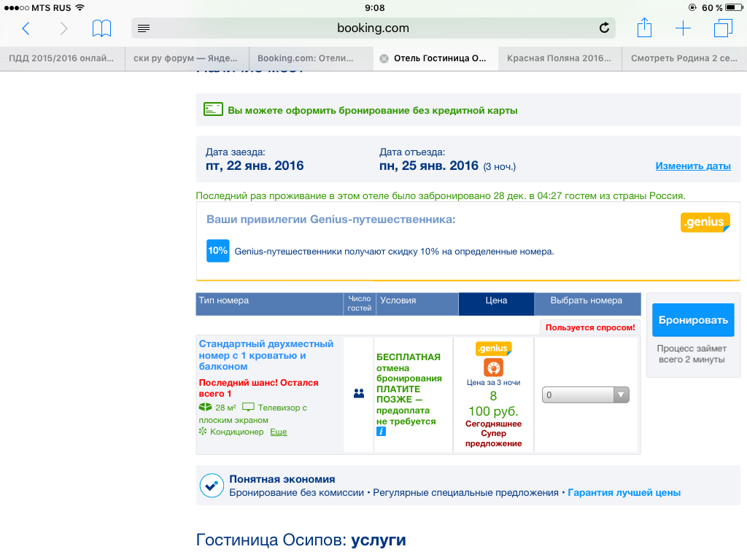
Task: Open the Safari bookmarks book icon
Action: tap(101, 28)
